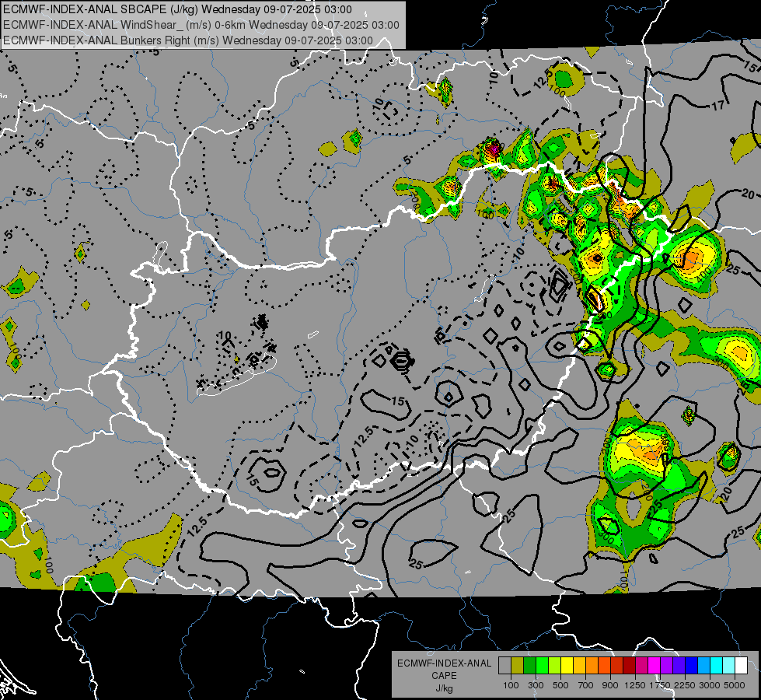Click the pure yellow legend swatch
761x700 pixels.
click(x=567, y=665)
